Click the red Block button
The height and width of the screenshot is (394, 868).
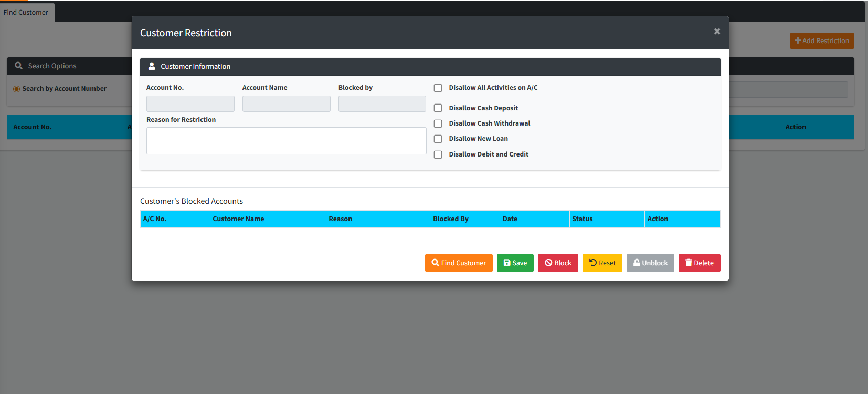[x=557, y=263]
